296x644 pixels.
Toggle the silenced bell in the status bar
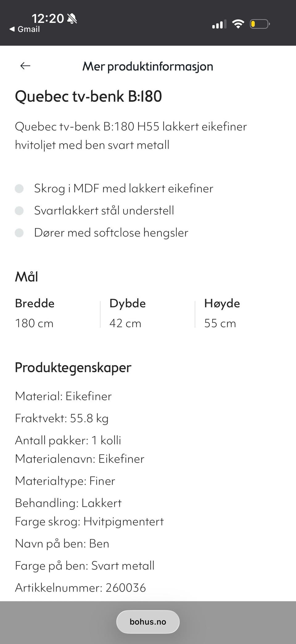(x=72, y=18)
